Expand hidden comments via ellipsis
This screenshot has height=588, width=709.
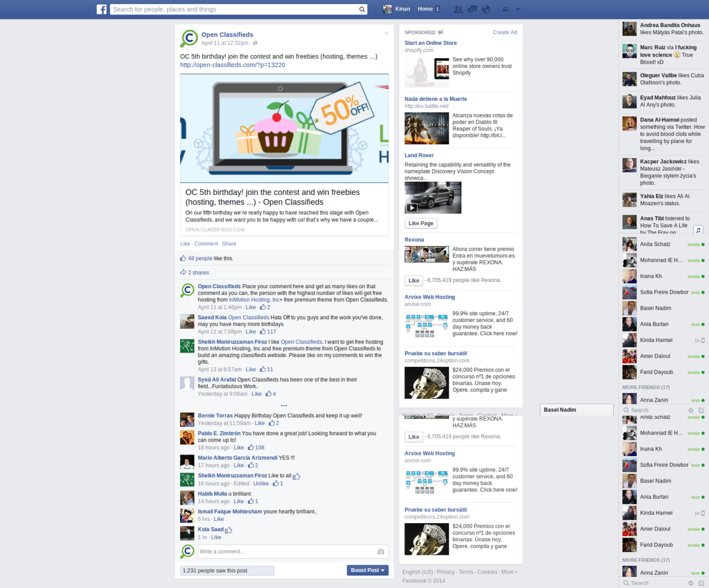coord(284,406)
